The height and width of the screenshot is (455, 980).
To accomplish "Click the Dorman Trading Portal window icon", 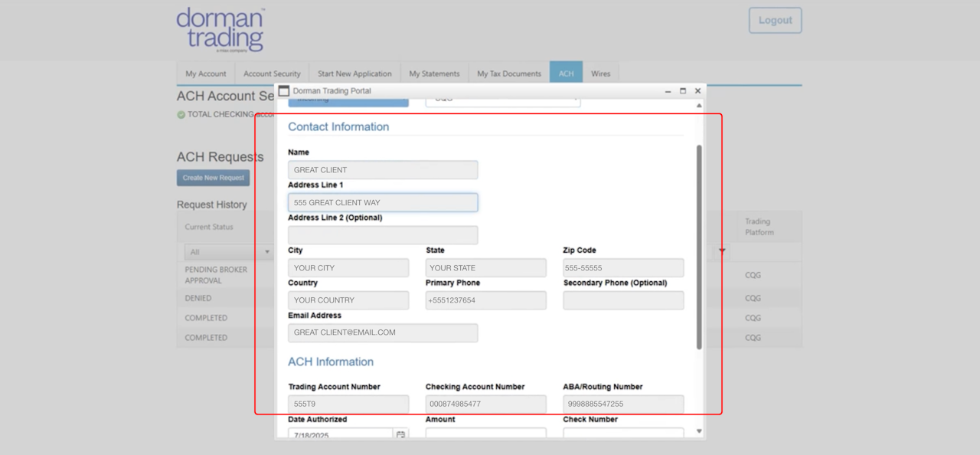I will click(x=283, y=90).
